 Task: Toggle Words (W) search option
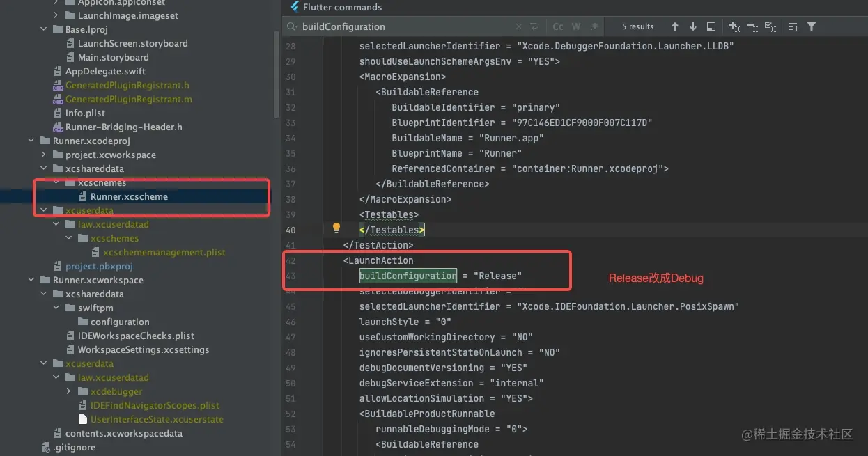coord(576,26)
